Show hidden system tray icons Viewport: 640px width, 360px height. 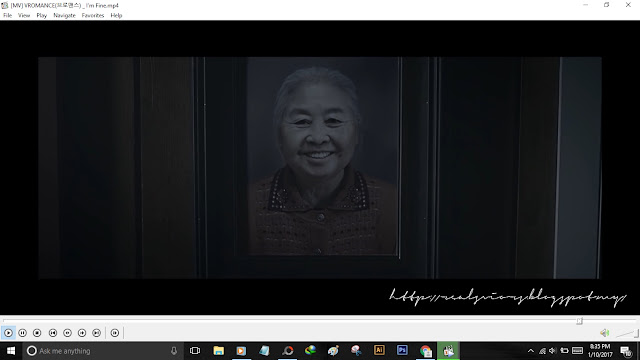531,351
